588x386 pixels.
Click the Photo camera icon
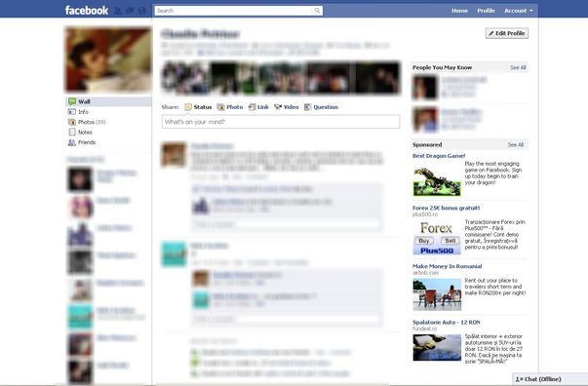click(221, 107)
